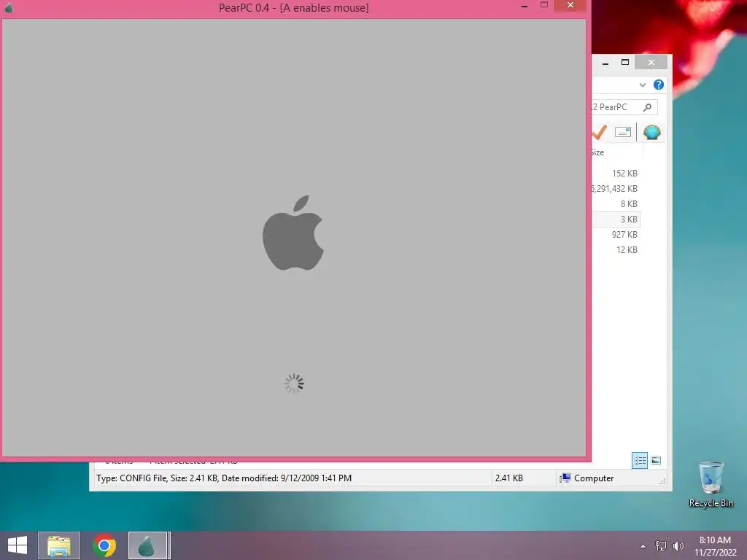Click the search box in PearPC folder
This screenshot has width=747, height=560.
tap(624, 107)
